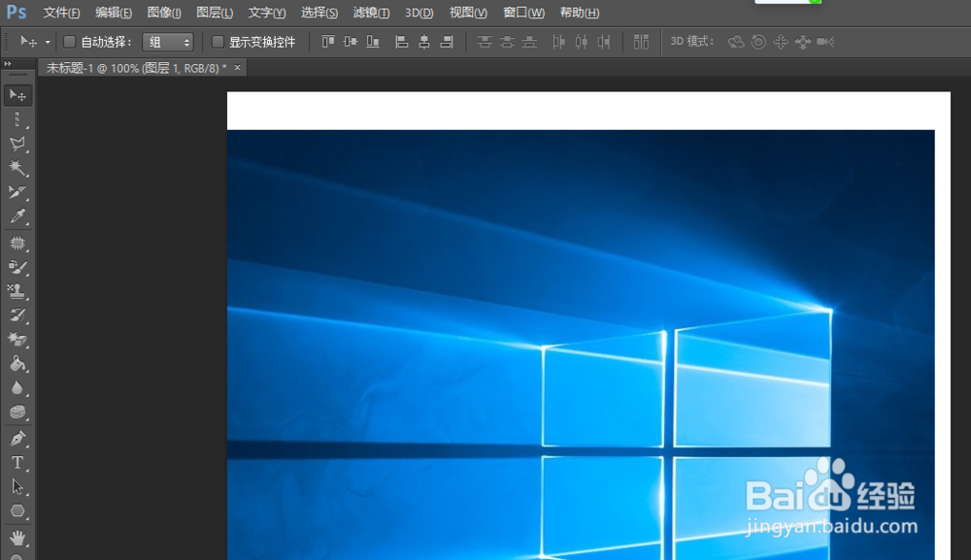
Task: Select the Pattern Stamp tool
Action: [x=17, y=291]
